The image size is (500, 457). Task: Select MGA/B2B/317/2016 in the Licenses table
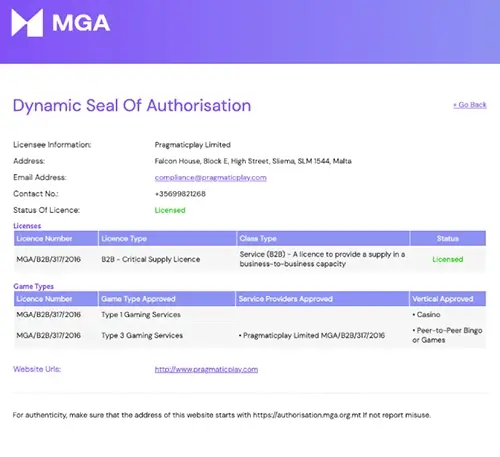coord(49,259)
